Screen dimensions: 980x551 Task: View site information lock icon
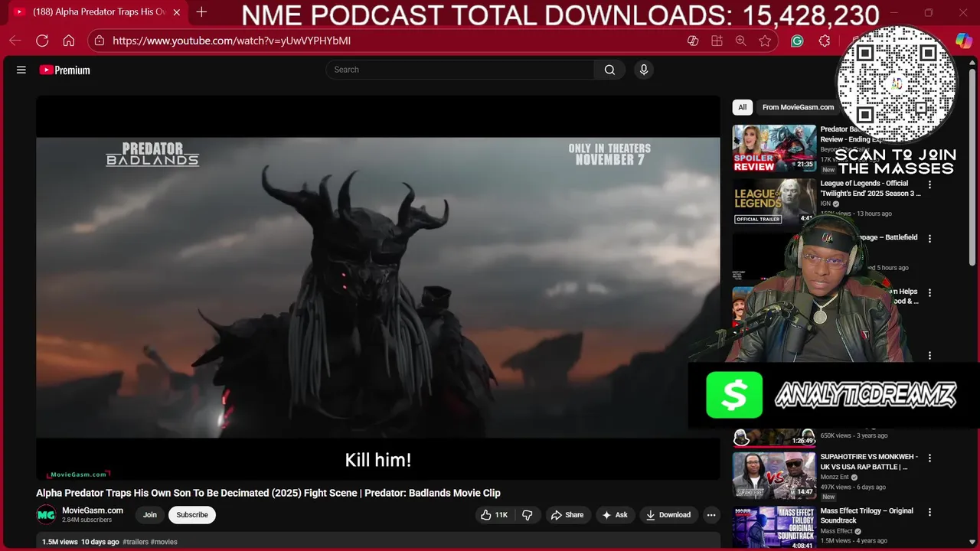100,41
